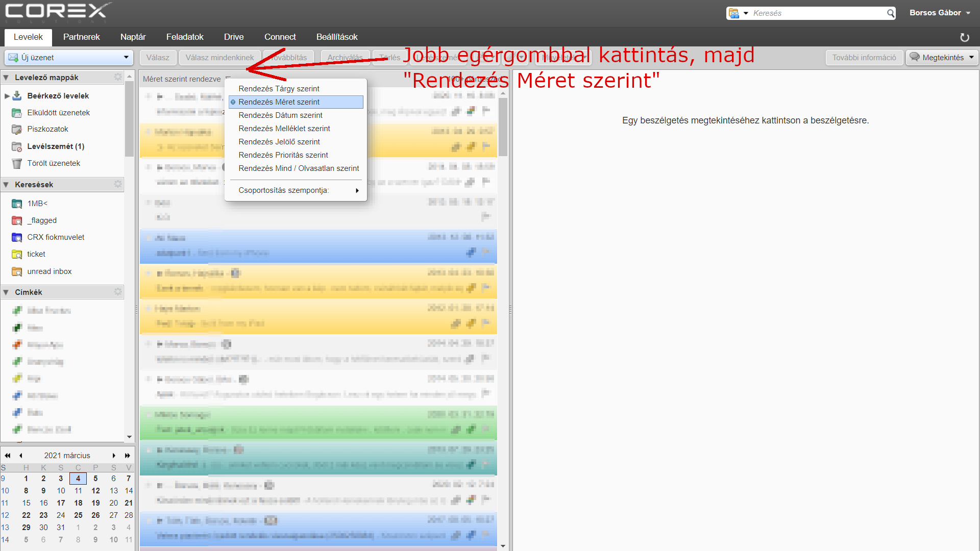Switch to the Naptár tab
The height and width of the screenshot is (551, 980).
[133, 37]
